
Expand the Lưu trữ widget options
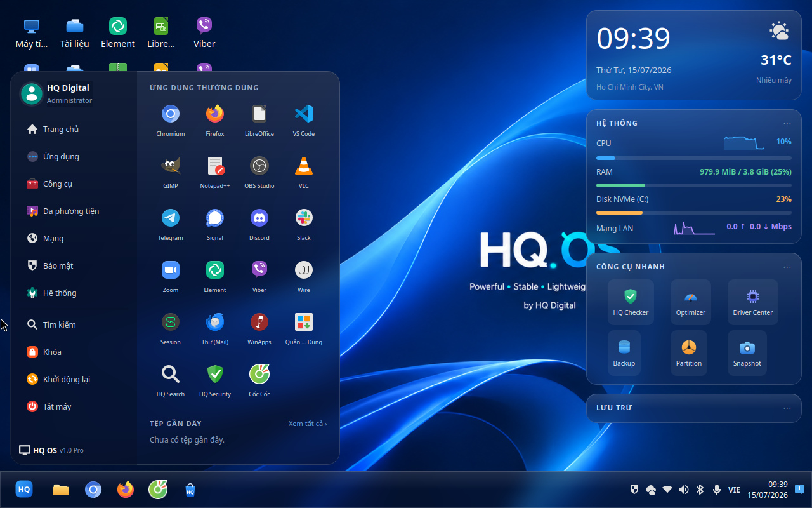(787, 408)
